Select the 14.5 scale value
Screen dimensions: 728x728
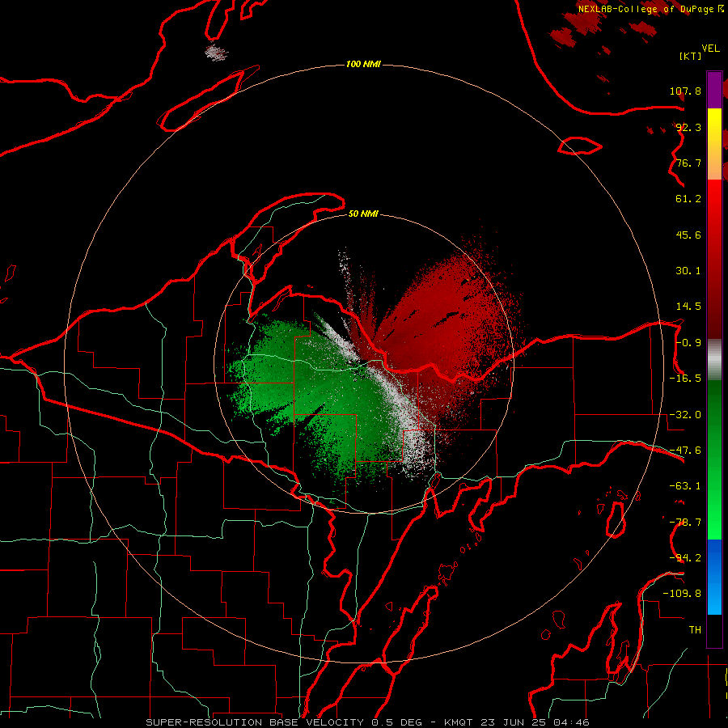[688, 307]
